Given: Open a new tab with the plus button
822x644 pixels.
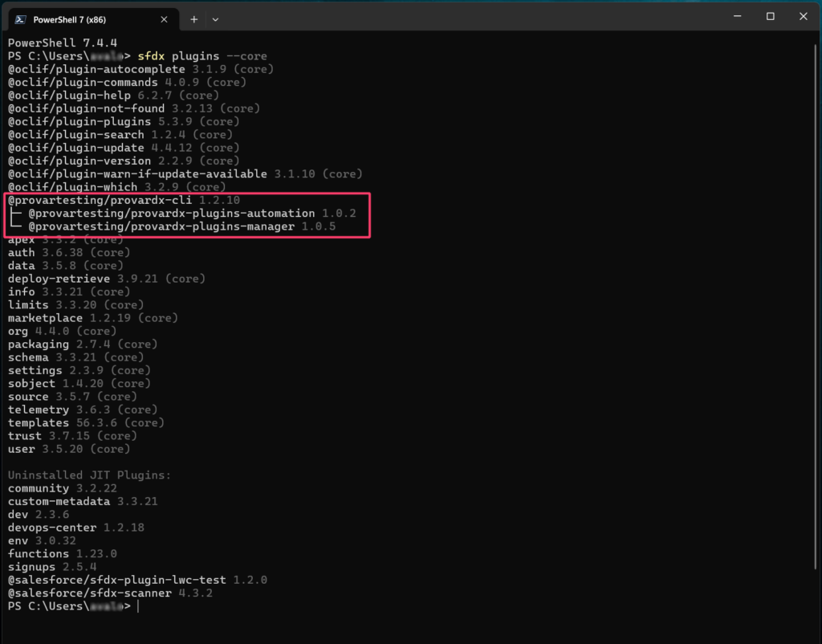Looking at the screenshot, I should tap(194, 19).
